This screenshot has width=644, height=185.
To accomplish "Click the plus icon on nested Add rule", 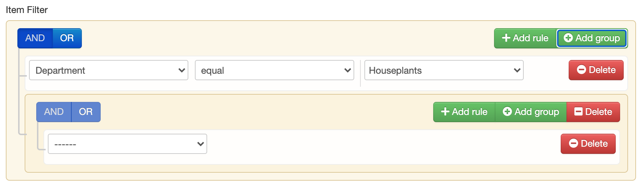I will [445, 112].
